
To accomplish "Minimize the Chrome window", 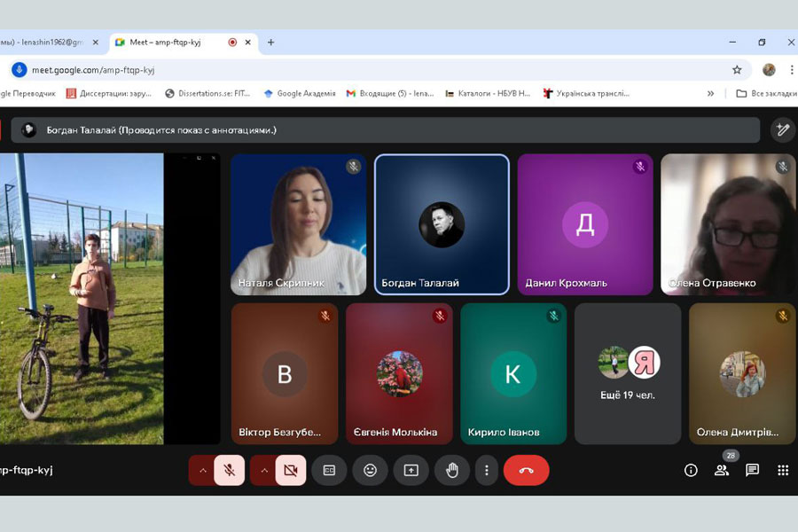I will click(732, 43).
